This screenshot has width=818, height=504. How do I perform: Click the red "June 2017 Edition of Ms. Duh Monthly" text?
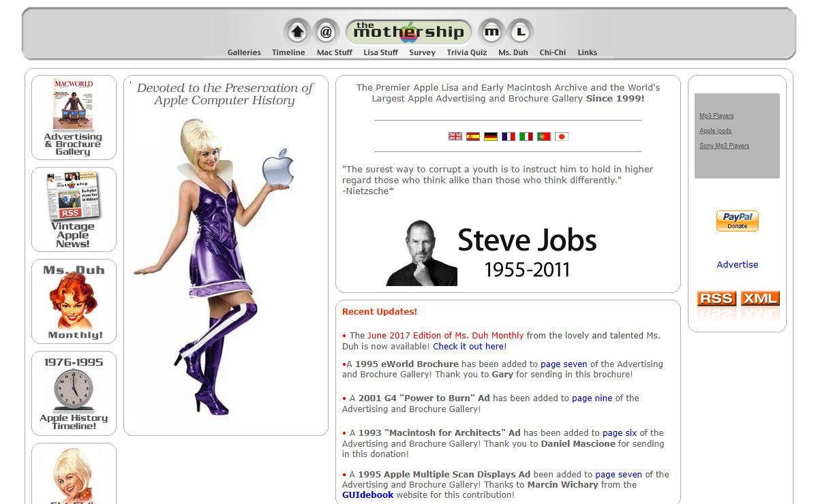pos(446,336)
